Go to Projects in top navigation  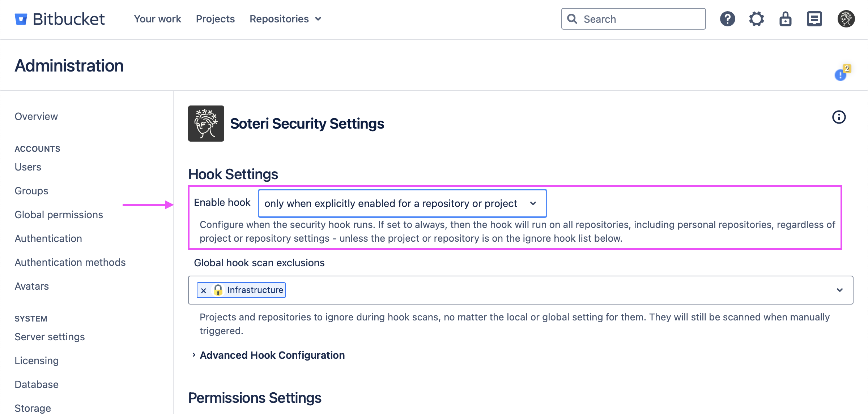click(x=215, y=19)
